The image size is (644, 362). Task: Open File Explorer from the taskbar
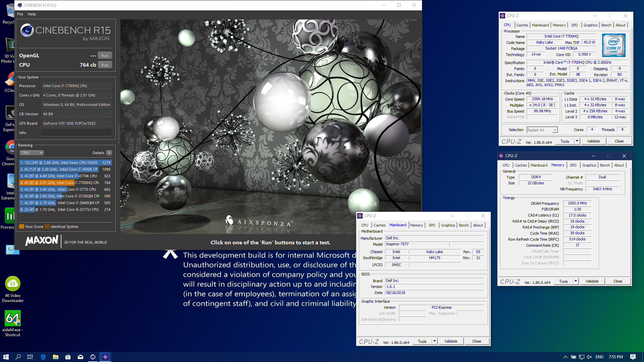click(56, 357)
